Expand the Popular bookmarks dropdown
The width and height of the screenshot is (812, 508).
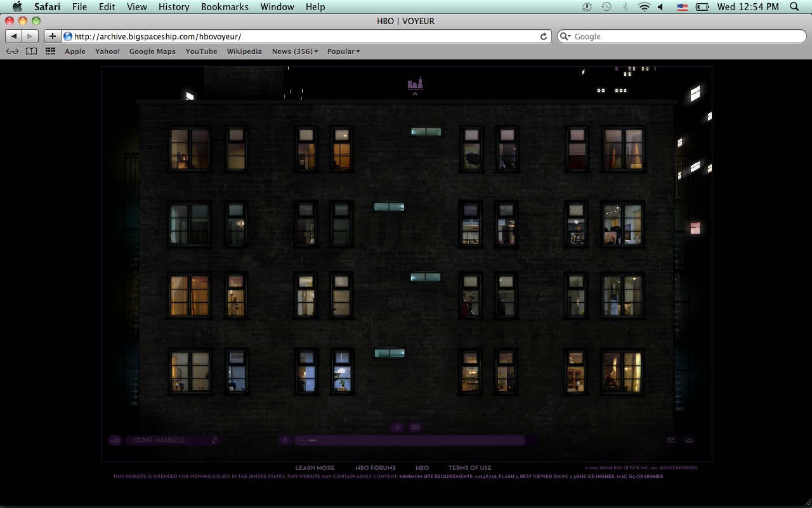click(x=343, y=51)
